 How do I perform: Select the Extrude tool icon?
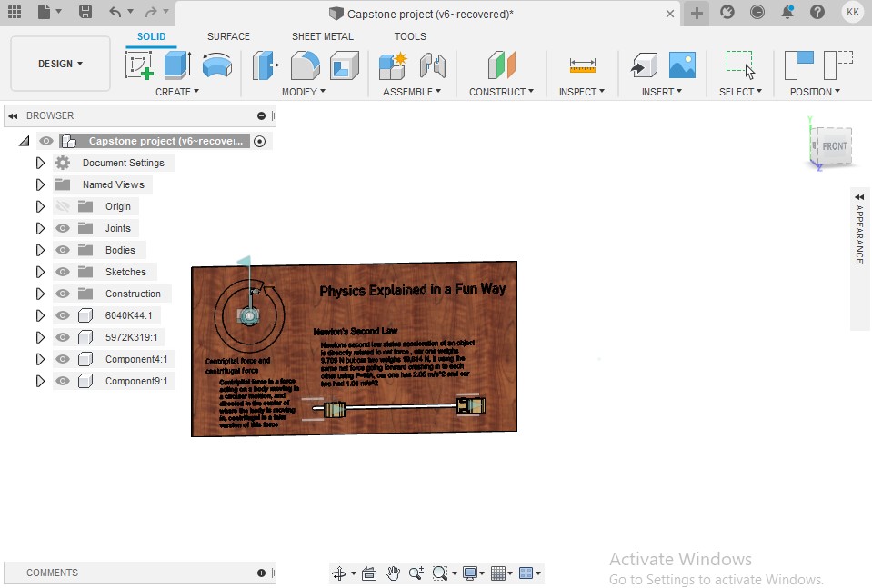point(177,65)
